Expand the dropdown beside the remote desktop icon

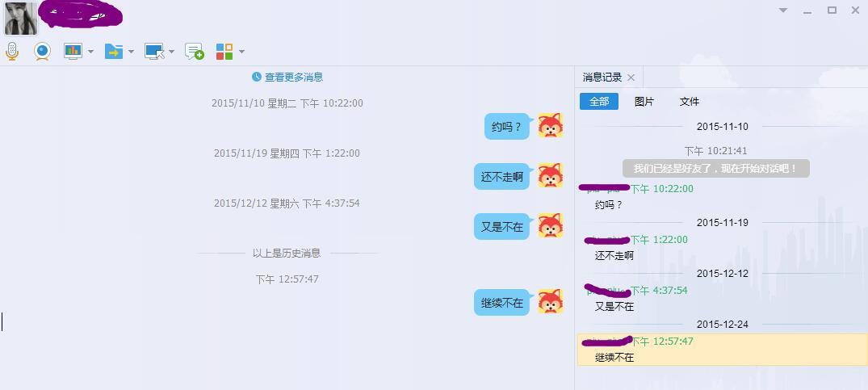point(171,52)
